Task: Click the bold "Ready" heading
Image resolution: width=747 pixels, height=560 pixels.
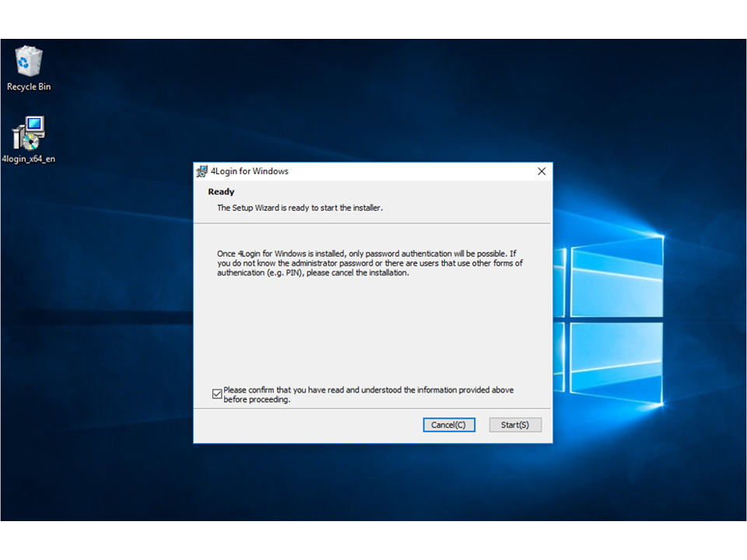Action: [x=221, y=192]
